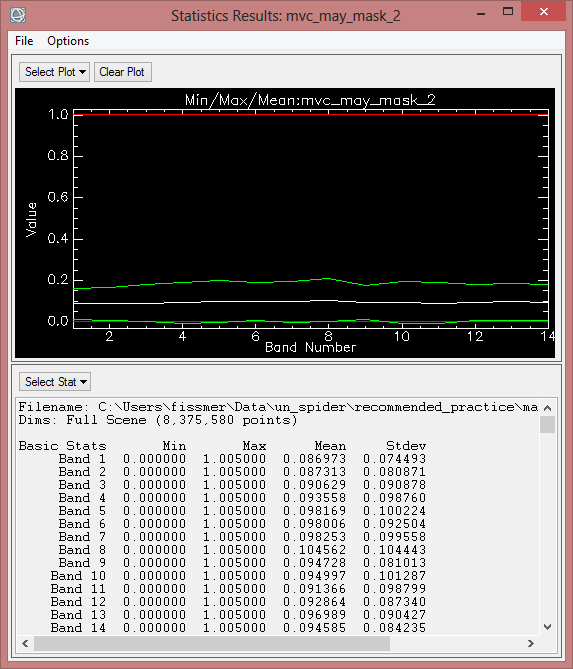
Task: Click the vertical scrollbar thumb
Action: click(548, 425)
